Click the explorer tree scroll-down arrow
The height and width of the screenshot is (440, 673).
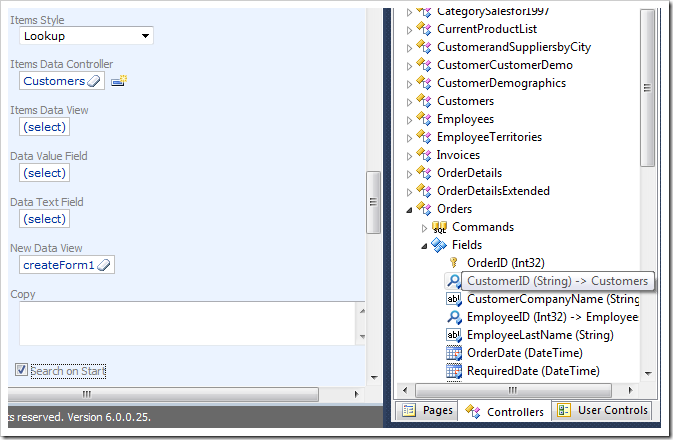(x=648, y=373)
